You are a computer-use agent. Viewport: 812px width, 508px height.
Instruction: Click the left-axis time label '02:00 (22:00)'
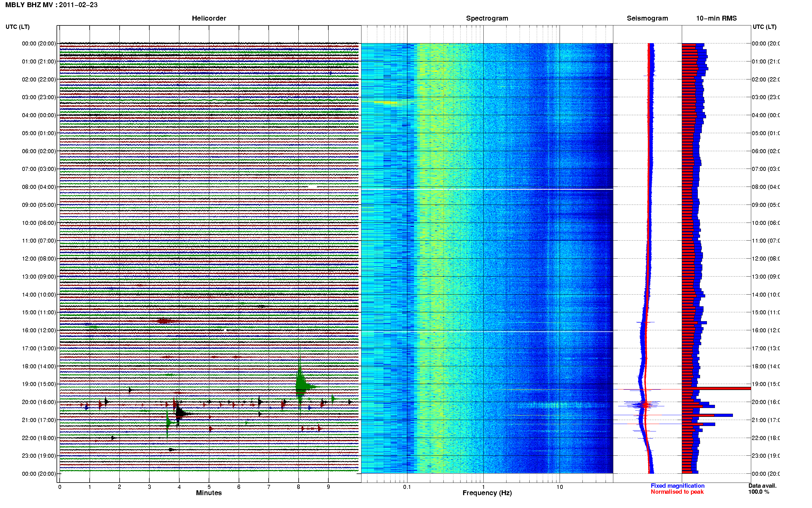pyautogui.click(x=39, y=80)
